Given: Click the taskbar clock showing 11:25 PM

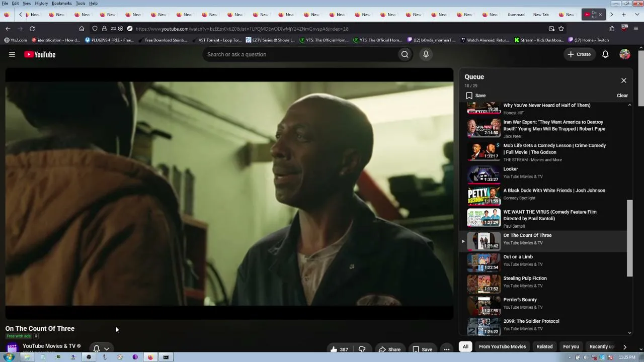Looking at the screenshot, I should point(627,357).
